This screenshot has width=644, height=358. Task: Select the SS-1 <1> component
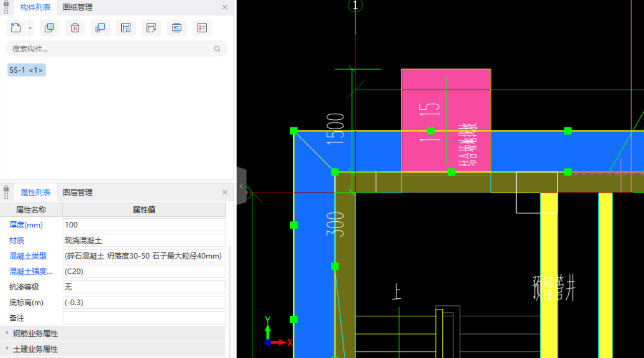click(x=26, y=70)
